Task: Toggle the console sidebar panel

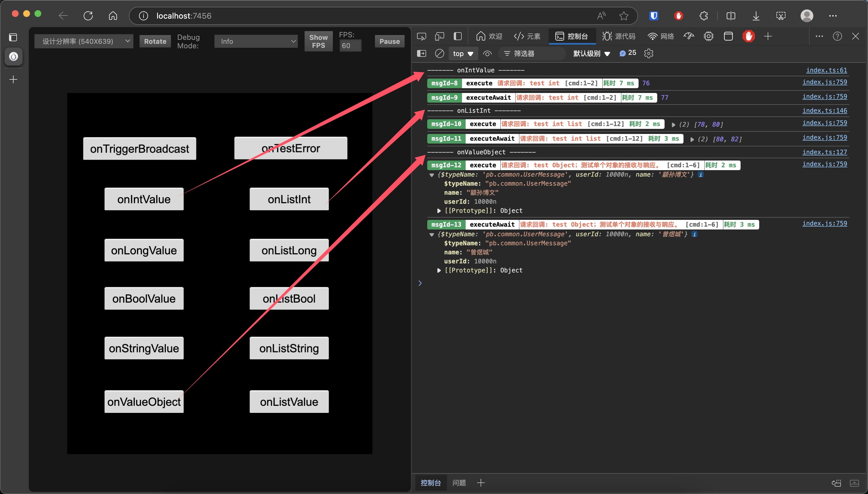Action: pyautogui.click(x=421, y=54)
